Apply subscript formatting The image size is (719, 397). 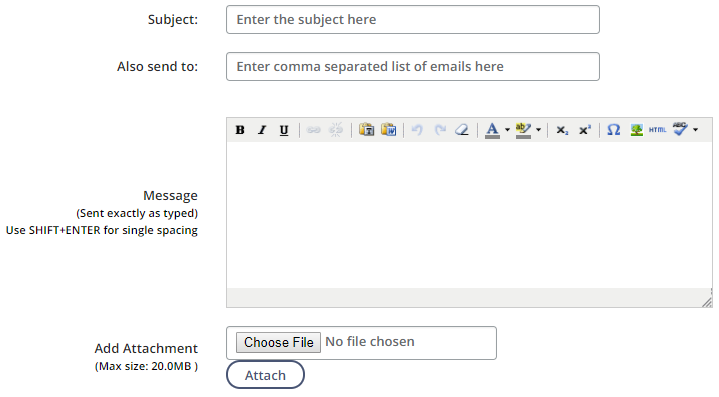(562, 130)
